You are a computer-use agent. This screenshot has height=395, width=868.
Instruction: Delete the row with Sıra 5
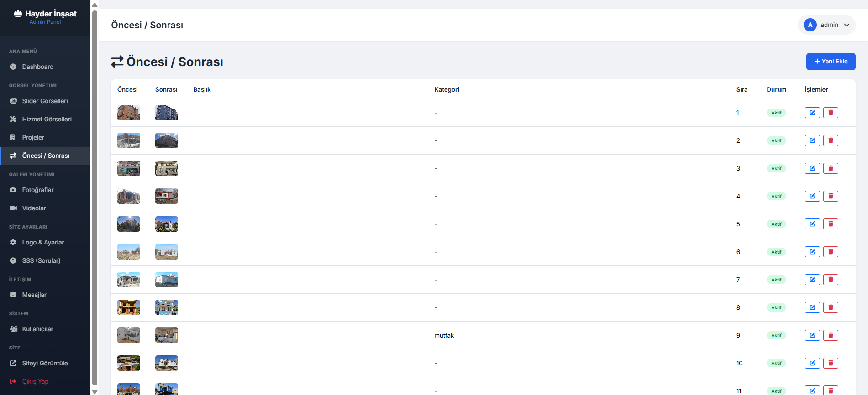pyautogui.click(x=831, y=224)
